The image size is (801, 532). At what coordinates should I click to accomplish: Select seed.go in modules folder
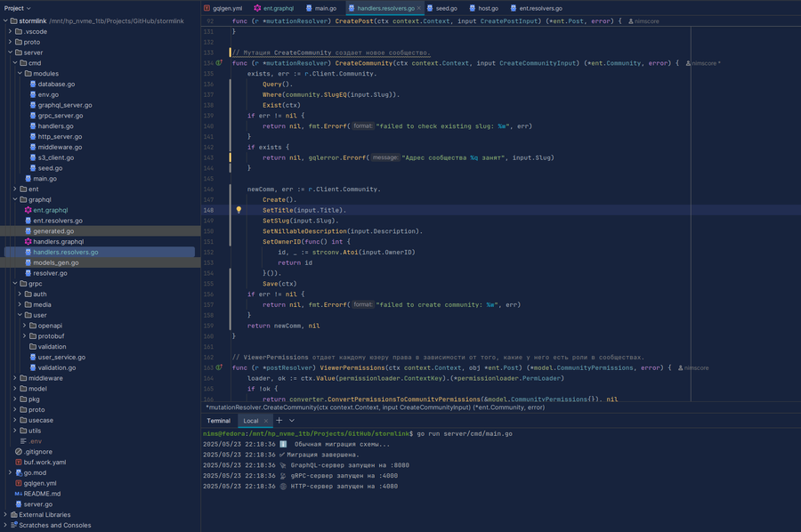coord(50,168)
